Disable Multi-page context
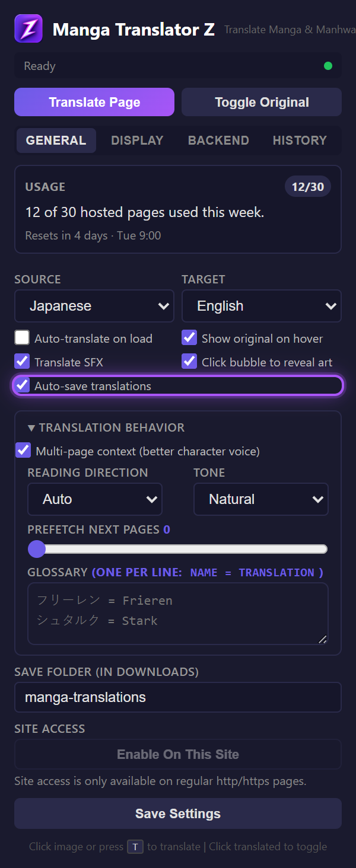 pos(23,450)
